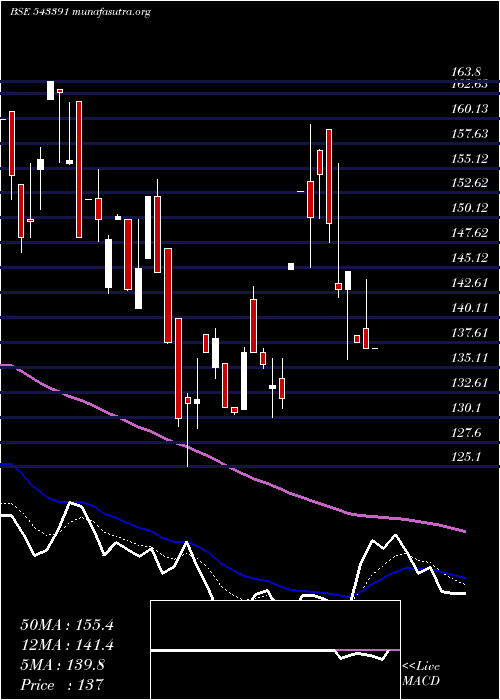Click the <<Live MACD label
500x700 pixels.
(x=421, y=674)
